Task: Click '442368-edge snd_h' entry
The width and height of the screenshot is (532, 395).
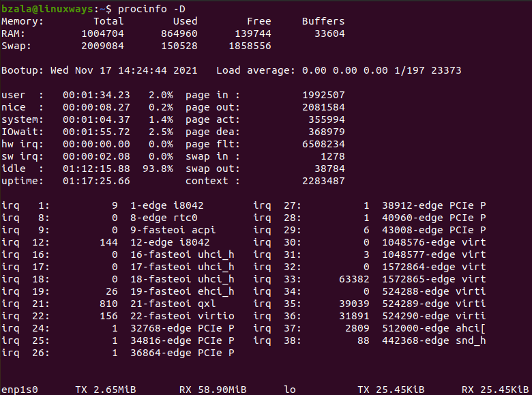Action: [434, 340]
